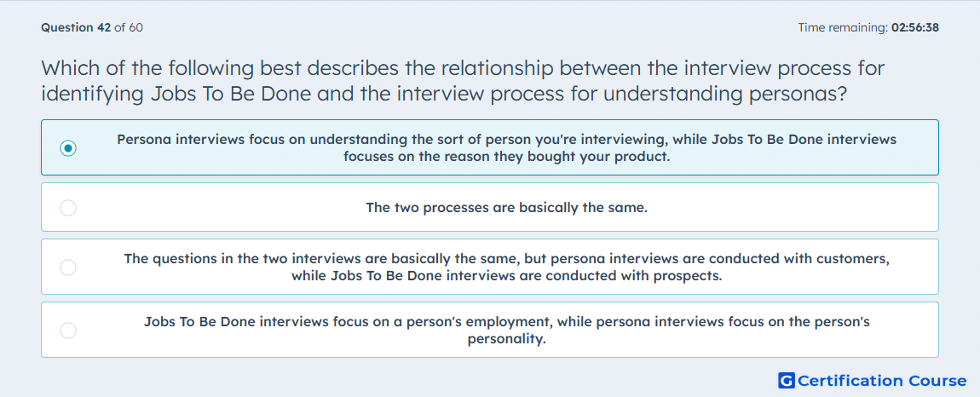Click the 'of 60' question count text
The width and height of the screenshot is (980, 397).
pos(128,27)
